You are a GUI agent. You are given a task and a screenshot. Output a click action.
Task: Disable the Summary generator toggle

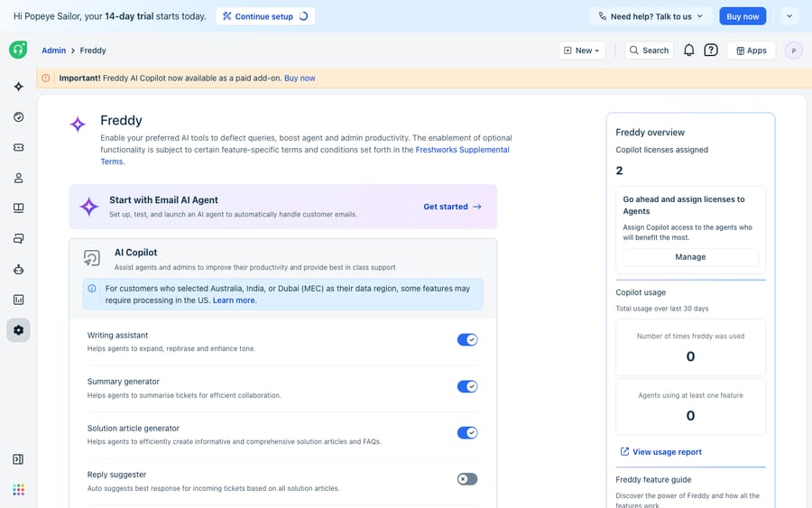pyautogui.click(x=467, y=386)
